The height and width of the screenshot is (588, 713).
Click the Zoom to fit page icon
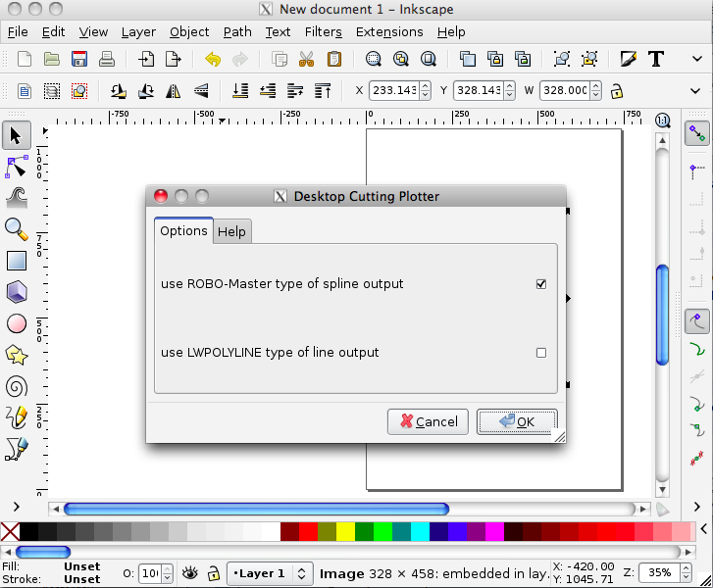(429, 59)
